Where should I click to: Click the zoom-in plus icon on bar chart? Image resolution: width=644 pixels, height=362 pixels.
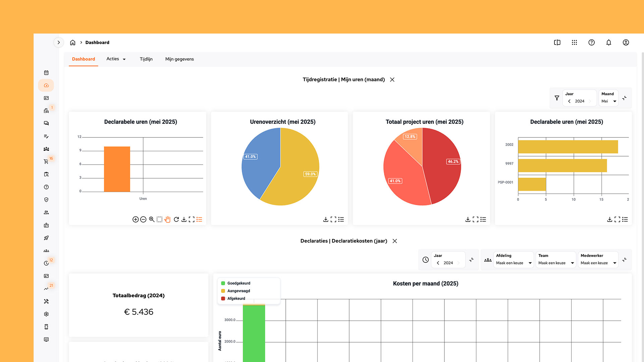136,220
